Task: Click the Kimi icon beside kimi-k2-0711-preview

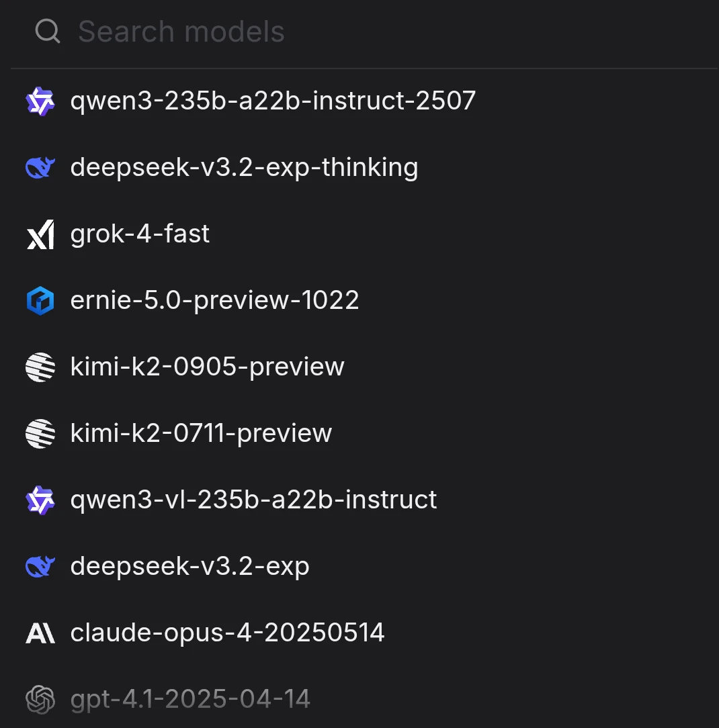Action: [x=40, y=434]
